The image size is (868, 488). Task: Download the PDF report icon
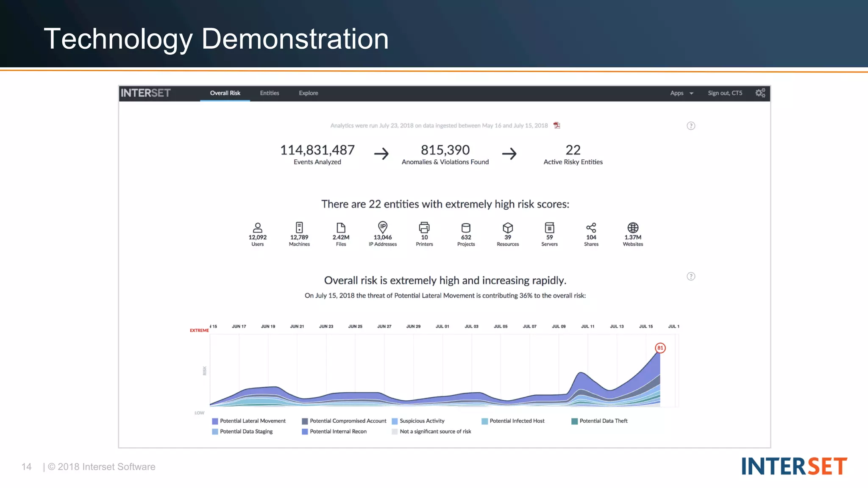coord(557,125)
